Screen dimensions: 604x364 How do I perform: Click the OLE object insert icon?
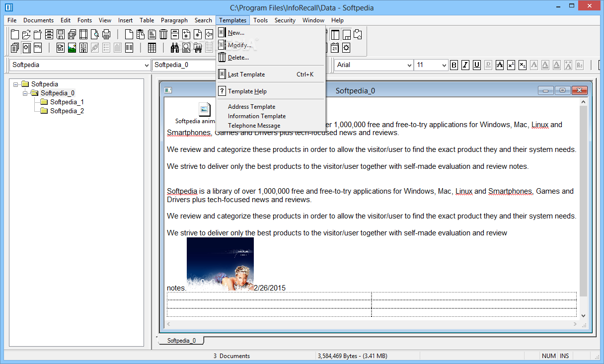tap(60, 48)
